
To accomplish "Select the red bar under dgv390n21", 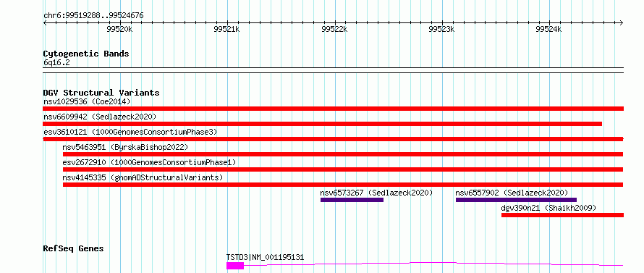I will pyautogui.click(x=563, y=215).
